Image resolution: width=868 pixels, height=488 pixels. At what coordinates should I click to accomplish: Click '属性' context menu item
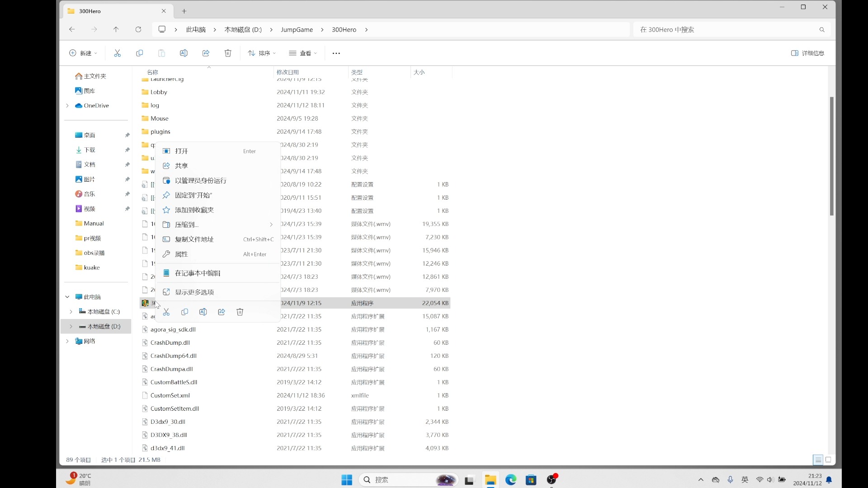[181, 254]
